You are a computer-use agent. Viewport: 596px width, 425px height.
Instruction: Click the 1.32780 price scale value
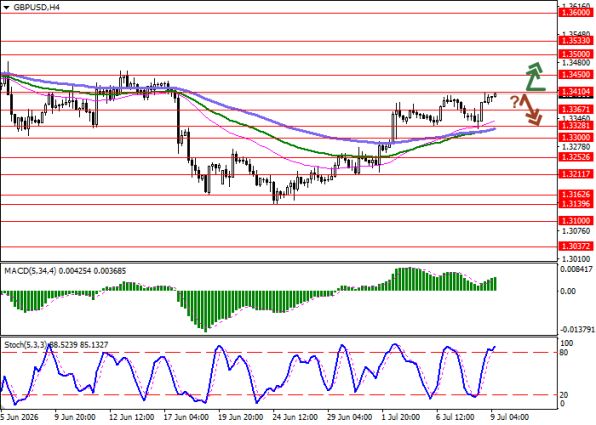tap(577, 147)
